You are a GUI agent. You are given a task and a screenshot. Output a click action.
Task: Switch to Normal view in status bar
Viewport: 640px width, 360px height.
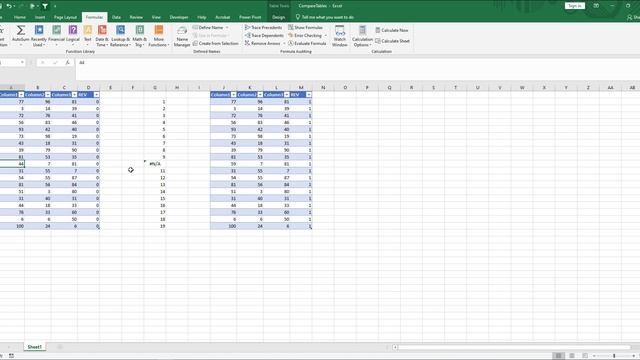[558, 356]
